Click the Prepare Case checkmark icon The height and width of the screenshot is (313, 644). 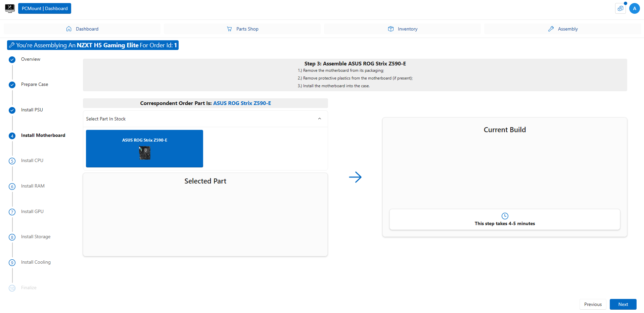pos(12,85)
